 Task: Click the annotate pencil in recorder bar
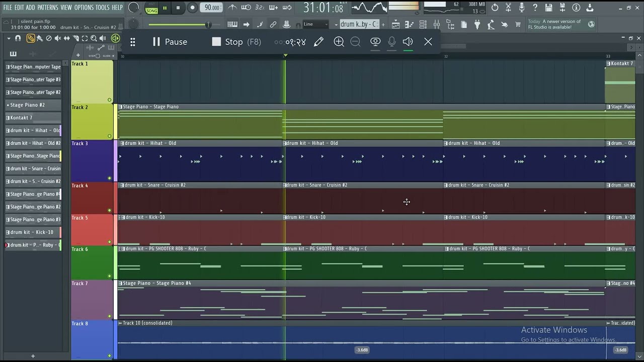tap(318, 42)
